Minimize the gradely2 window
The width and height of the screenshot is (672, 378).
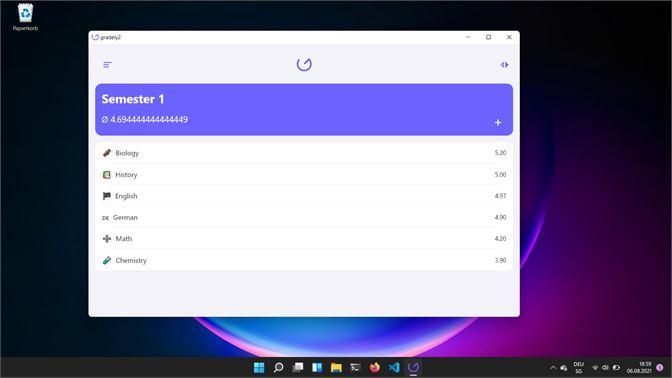(x=468, y=37)
